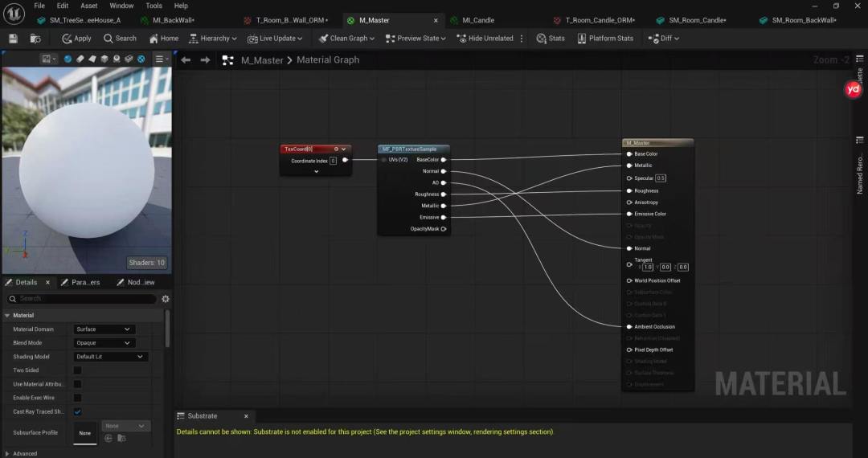Click the Apply button

click(76, 39)
